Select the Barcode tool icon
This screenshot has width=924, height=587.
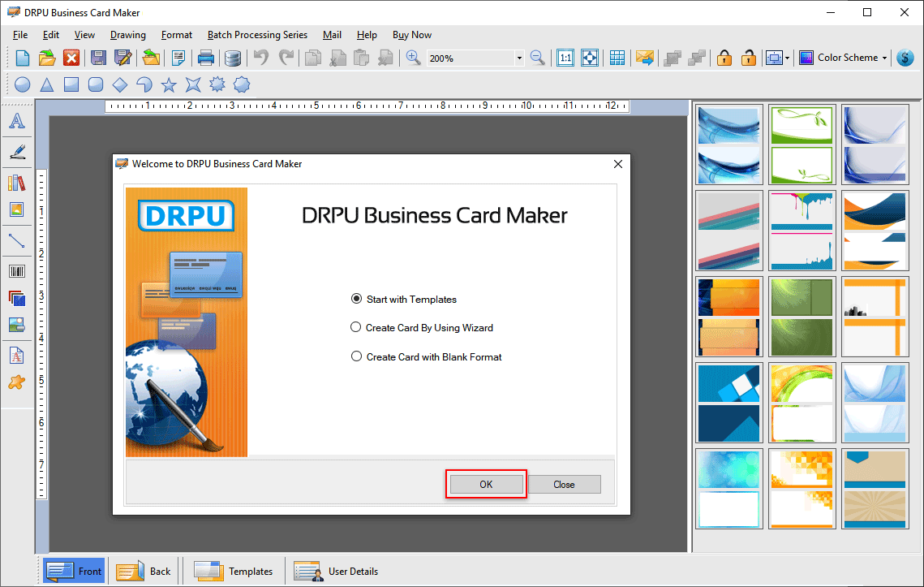click(x=17, y=271)
